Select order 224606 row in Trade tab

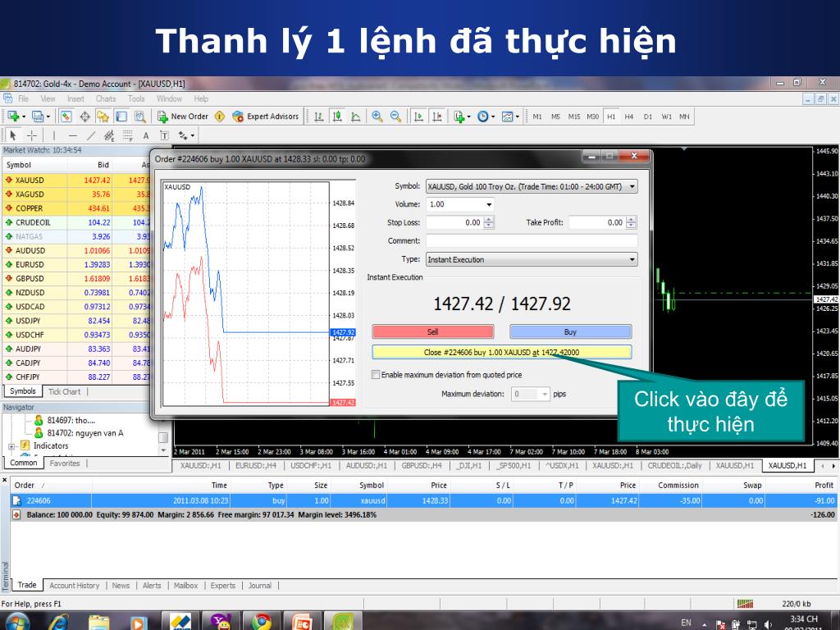(424, 500)
